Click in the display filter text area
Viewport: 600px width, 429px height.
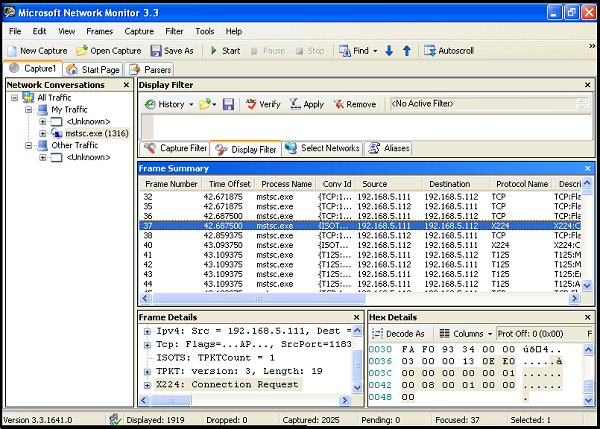tap(373, 127)
